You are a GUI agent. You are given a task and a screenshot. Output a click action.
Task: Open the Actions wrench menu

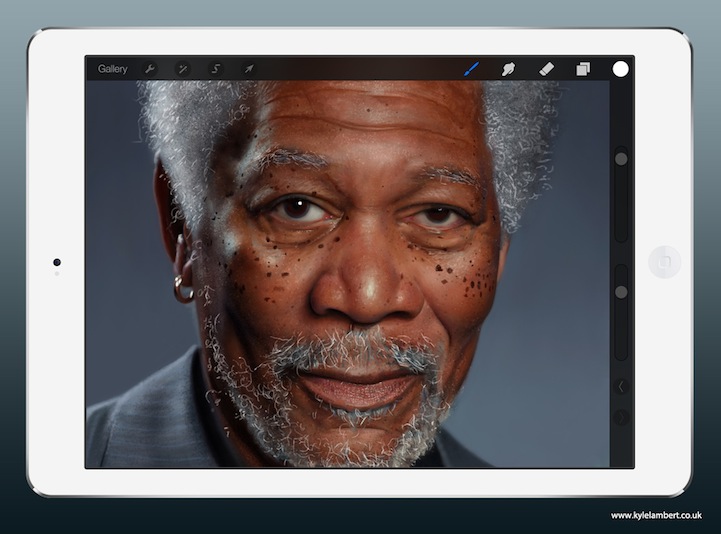coord(150,69)
